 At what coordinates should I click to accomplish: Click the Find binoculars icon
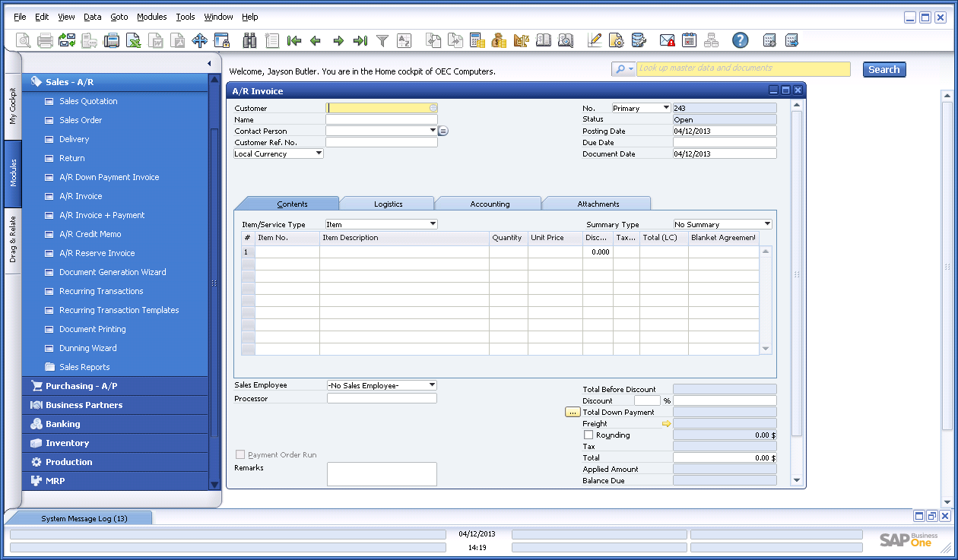(251, 40)
